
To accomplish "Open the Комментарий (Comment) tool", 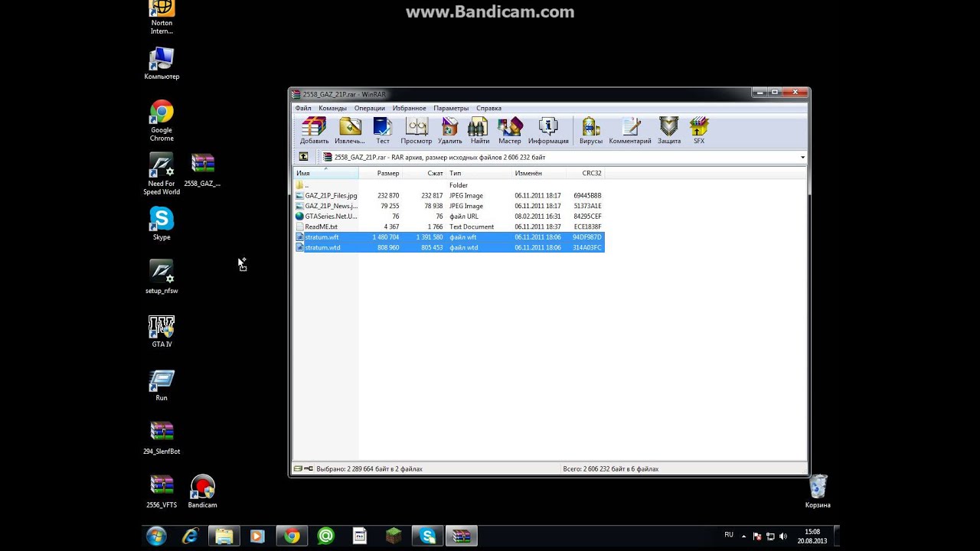I will tap(630, 130).
